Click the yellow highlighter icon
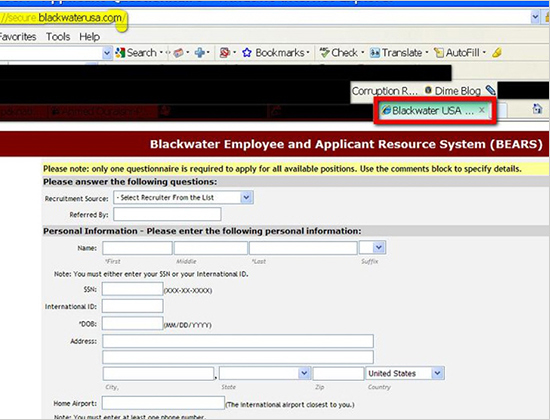550x420 pixels. [x=497, y=53]
